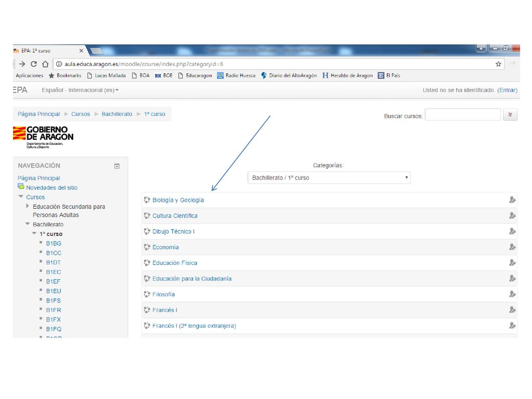Select B1DT in the navigation tree

54,262
